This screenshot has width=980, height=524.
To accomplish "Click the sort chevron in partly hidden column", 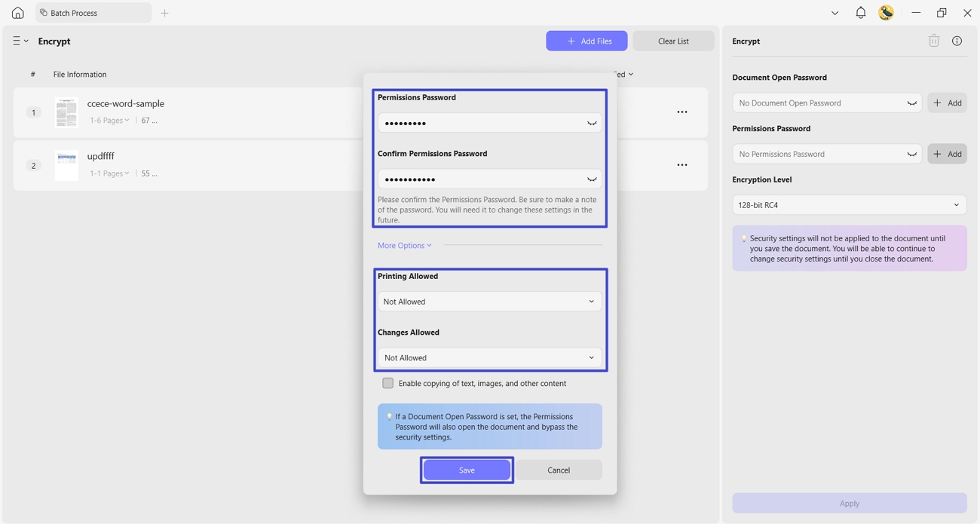I will click(631, 74).
